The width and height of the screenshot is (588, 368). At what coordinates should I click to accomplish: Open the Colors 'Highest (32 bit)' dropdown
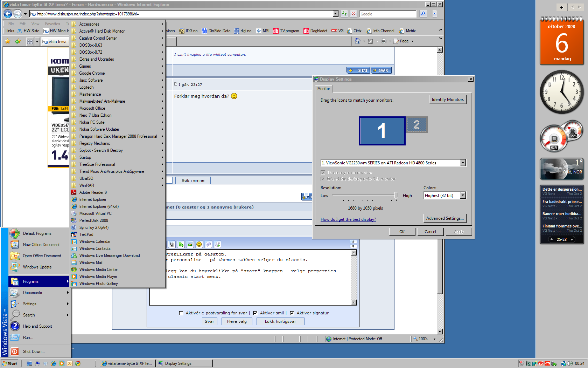[x=463, y=195]
